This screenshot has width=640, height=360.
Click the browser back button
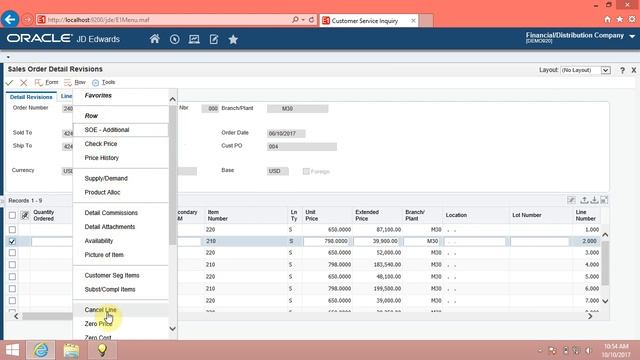pos(10,19)
